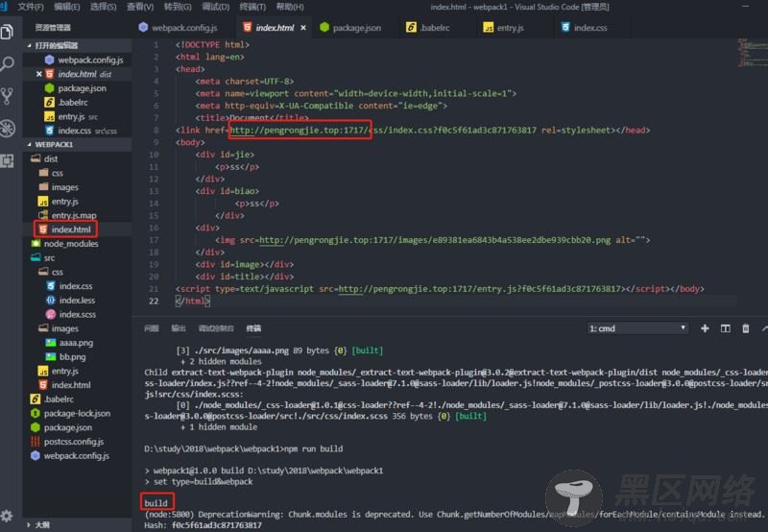This screenshot has width=768, height=532.
Task: Open the Debug view icon
Action: (7, 129)
